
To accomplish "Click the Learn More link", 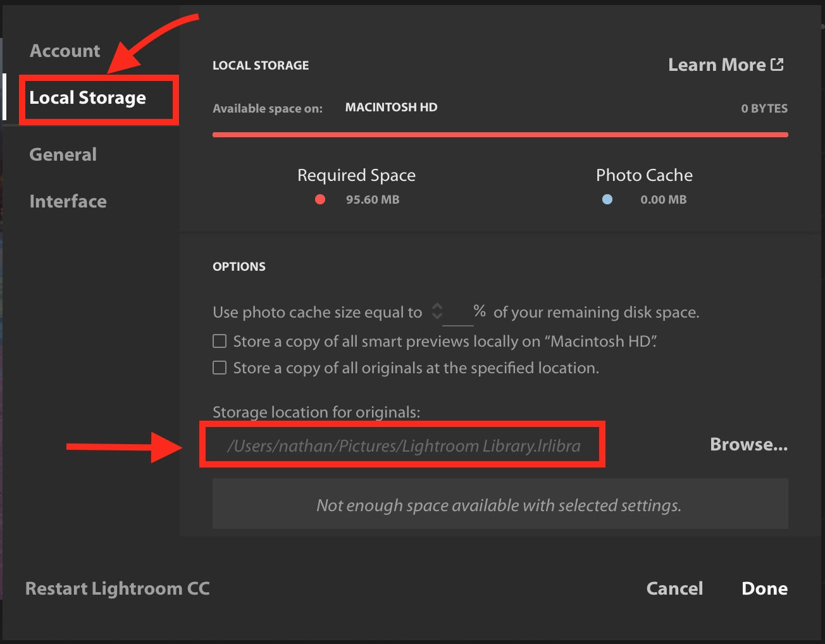I will pos(717,65).
